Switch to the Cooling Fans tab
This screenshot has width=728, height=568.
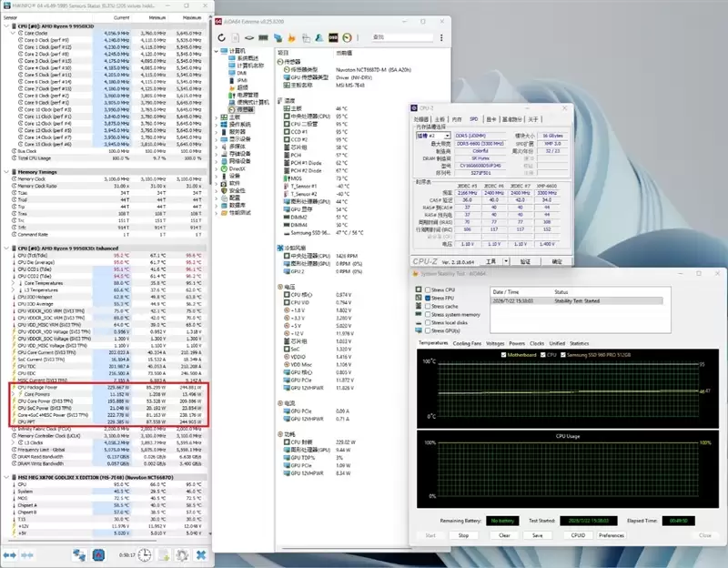tap(467, 344)
